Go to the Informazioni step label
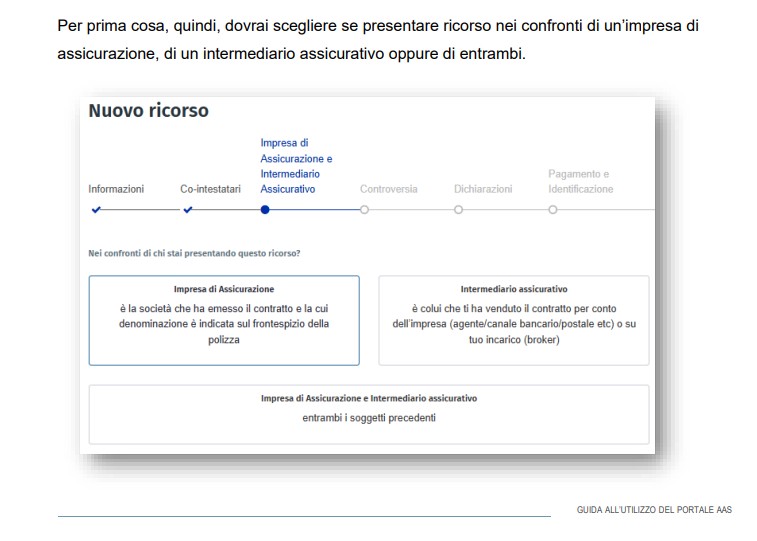The image size is (757, 541). pos(116,188)
